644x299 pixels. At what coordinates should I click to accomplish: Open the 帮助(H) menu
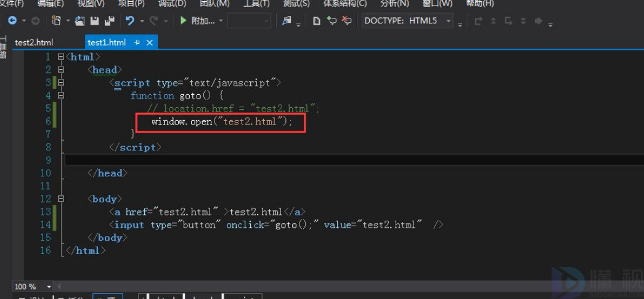pyautogui.click(x=479, y=3)
